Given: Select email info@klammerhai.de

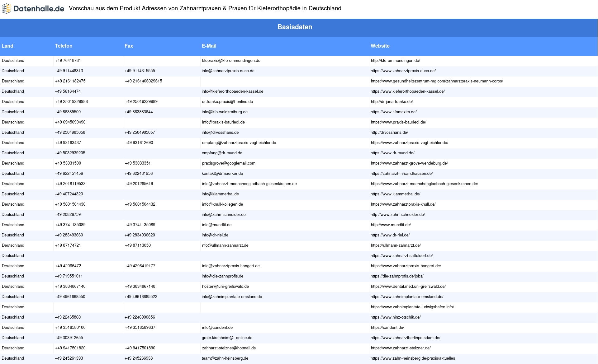Looking at the screenshot, I should coord(220,194).
